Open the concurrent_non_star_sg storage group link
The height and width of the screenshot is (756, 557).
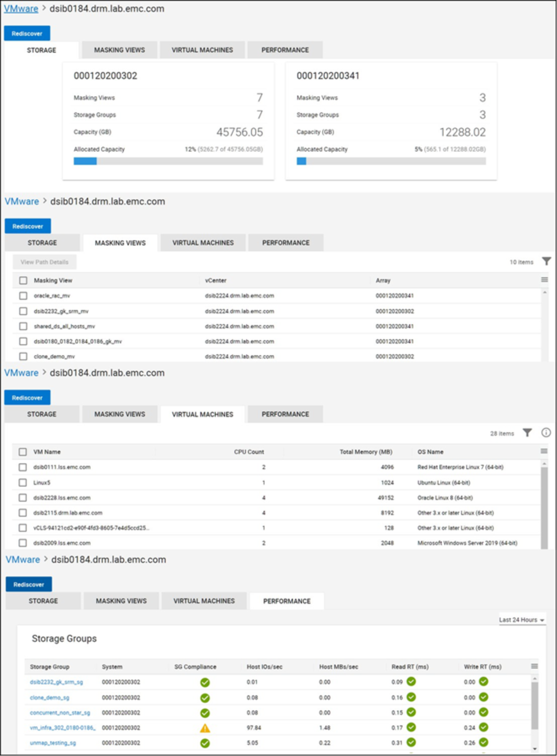(x=60, y=712)
